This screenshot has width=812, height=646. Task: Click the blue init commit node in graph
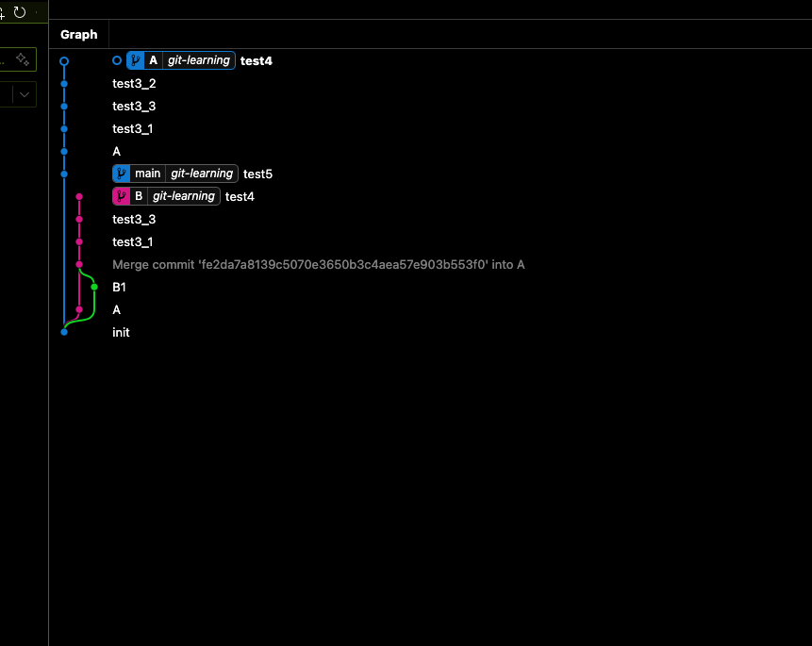click(x=64, y=332)
